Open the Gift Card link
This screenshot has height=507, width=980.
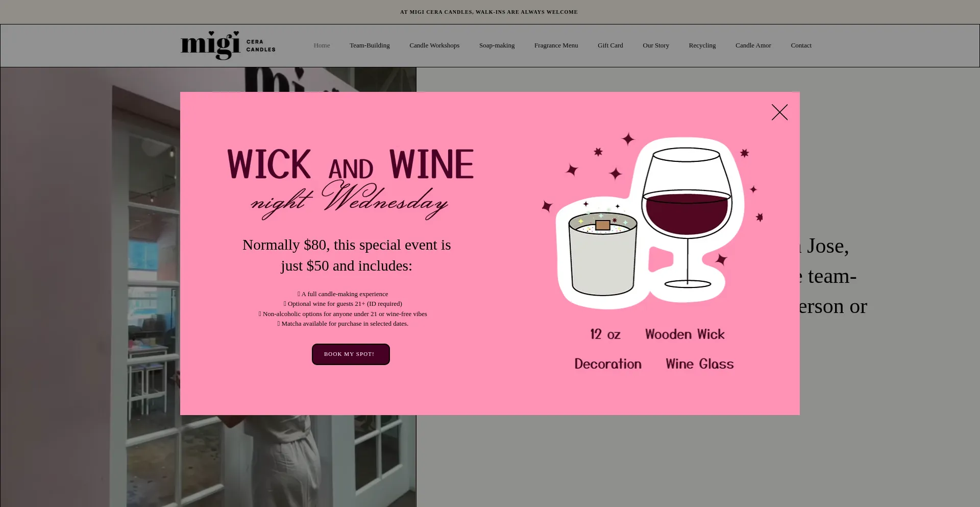(610, 45)
